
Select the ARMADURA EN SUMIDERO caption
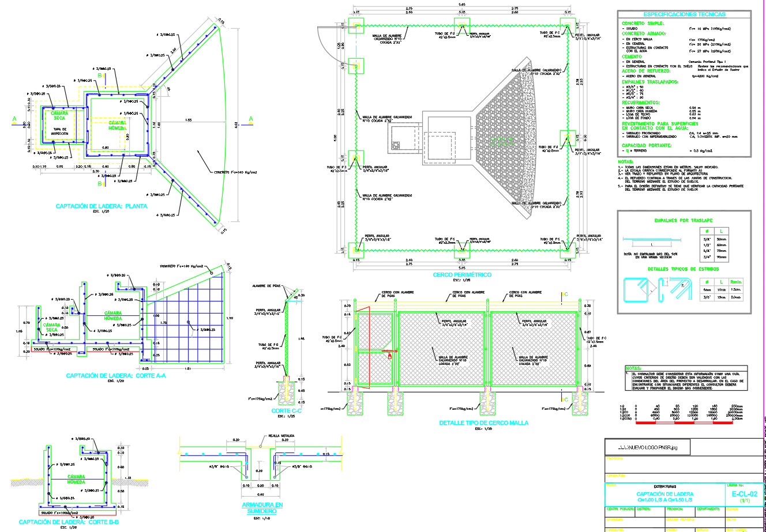point(262,508)
